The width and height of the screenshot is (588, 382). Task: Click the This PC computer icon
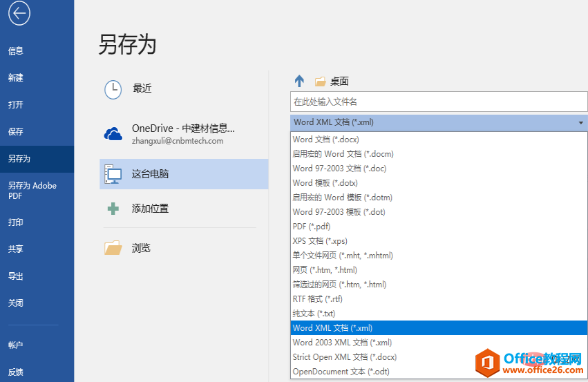click(113, 174)
